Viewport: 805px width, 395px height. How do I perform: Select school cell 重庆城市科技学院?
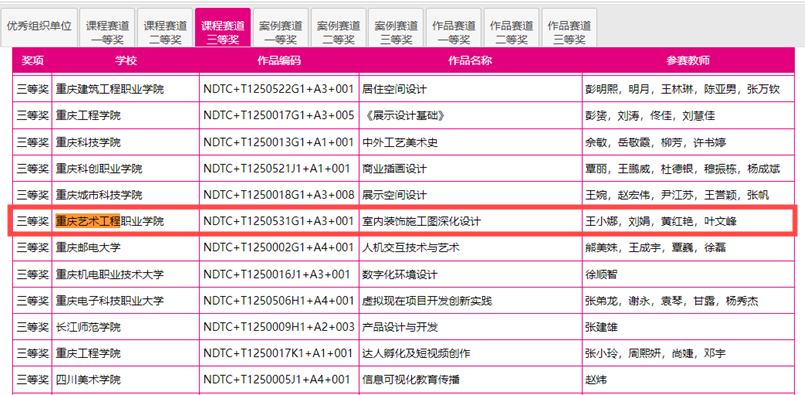coord(126,195)
